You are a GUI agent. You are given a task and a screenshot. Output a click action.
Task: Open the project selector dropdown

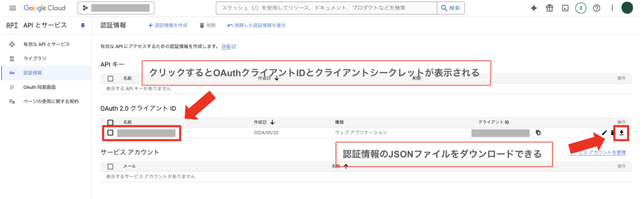116,8
